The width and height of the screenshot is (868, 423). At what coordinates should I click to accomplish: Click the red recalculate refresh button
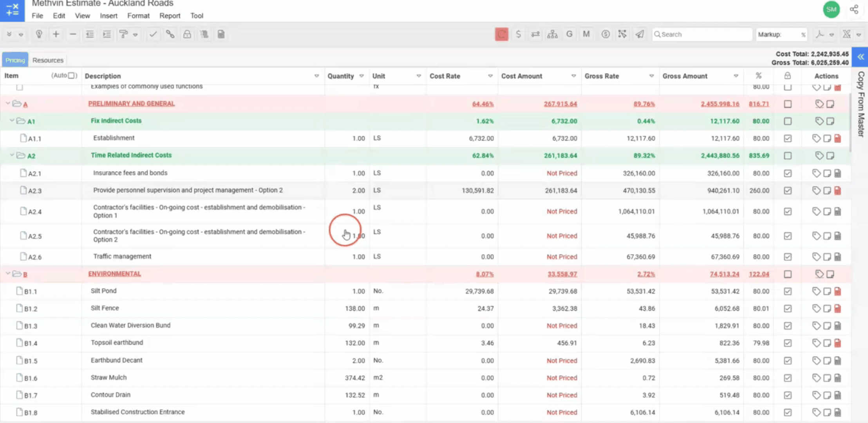point(501,34)
